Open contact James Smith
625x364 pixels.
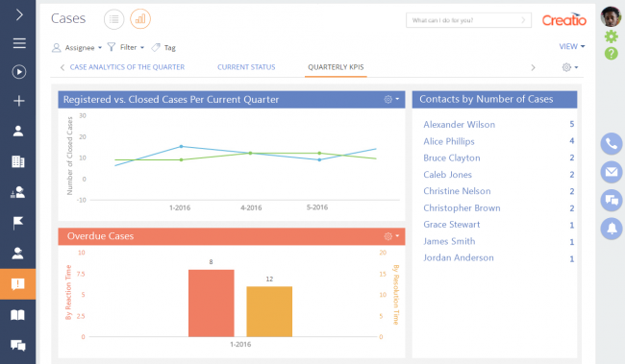tap(449, 241)
